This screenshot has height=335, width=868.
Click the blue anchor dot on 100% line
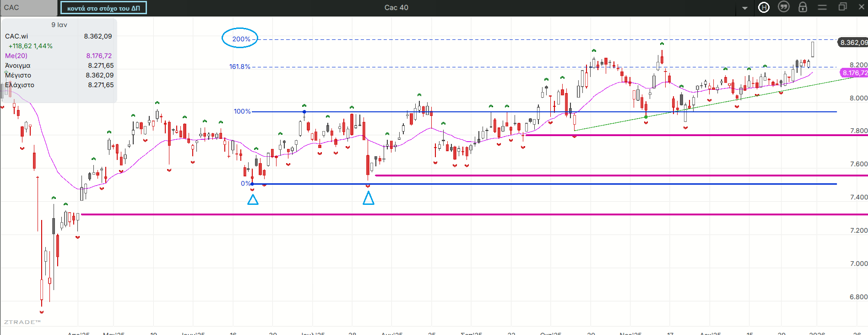pos(304,112)
